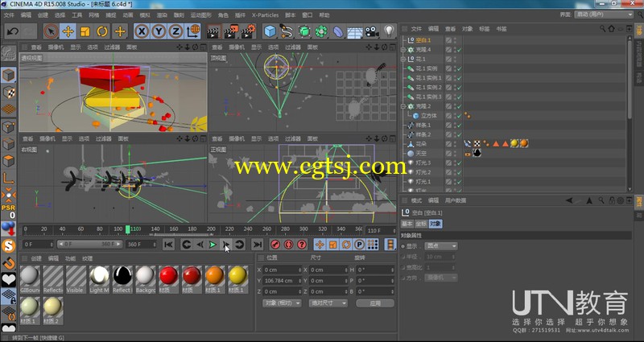Viewport: 644px width, 342px height.
Task: Select the Live Selection arrow tool
Action: [51, 31]
